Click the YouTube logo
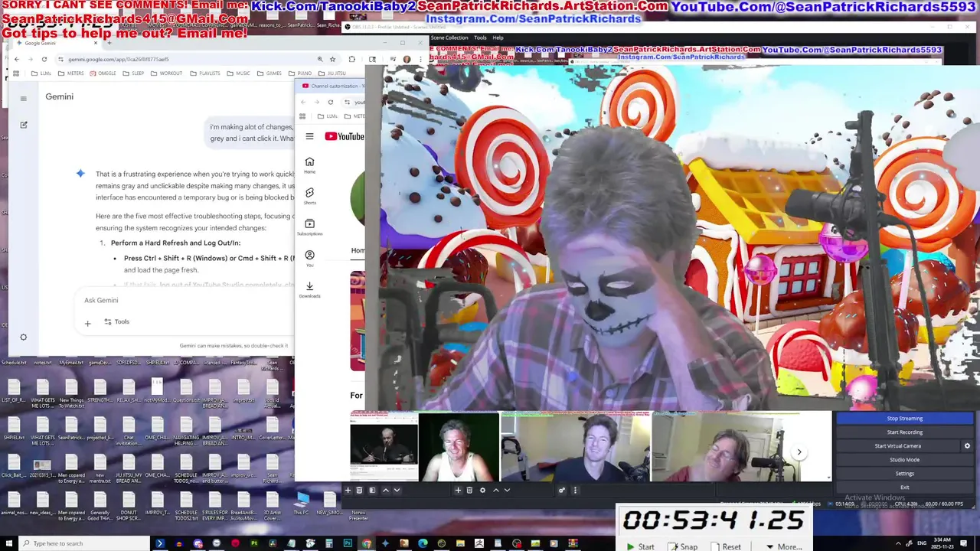 [x=344, y=136]
